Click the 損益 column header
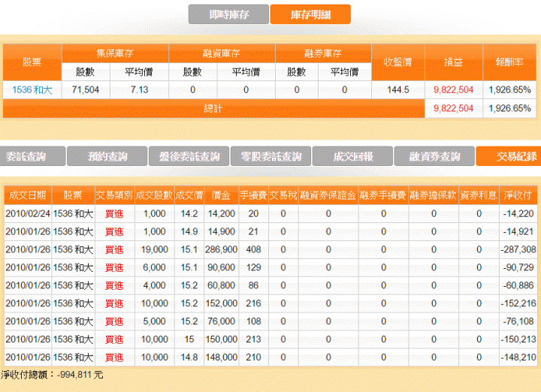Viewport: 541px width, 392px height. 453,62
